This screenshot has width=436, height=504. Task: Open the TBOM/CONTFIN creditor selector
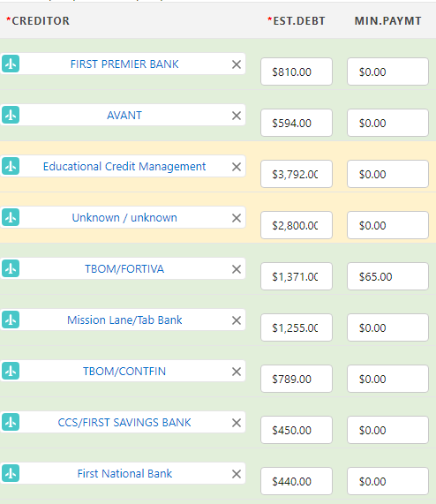124,371
